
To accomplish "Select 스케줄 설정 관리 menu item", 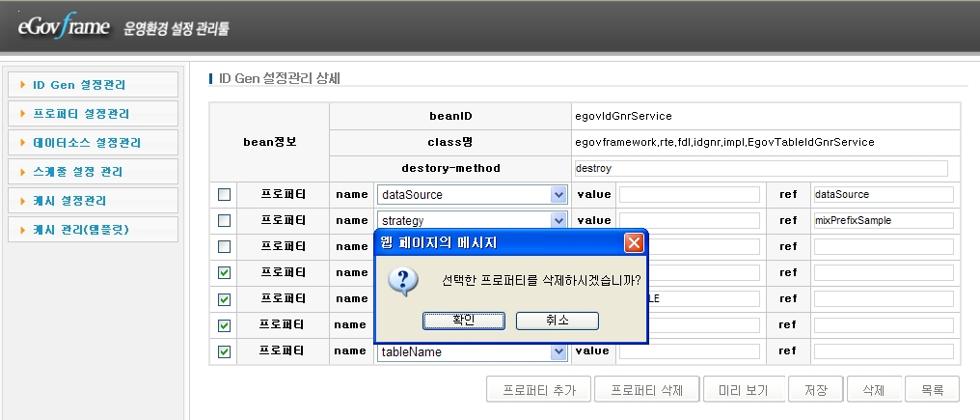I will point(93,172).
